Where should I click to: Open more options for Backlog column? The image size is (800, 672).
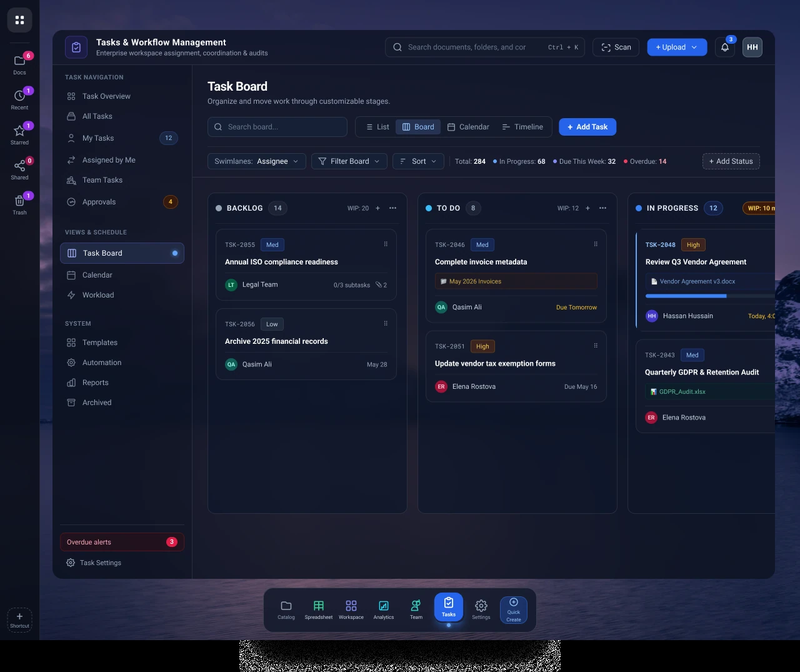click(x=392, y=208)
